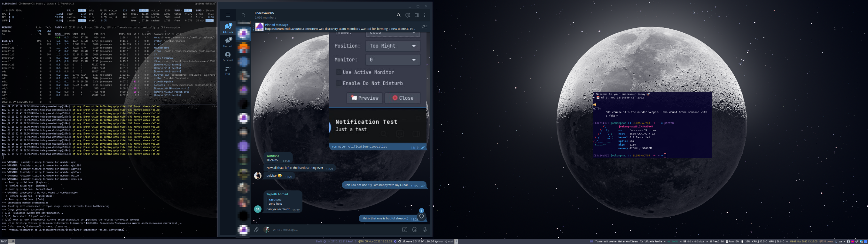Click the paperclip attach file icon
868x244 pixels.
(x=256, y=230)
